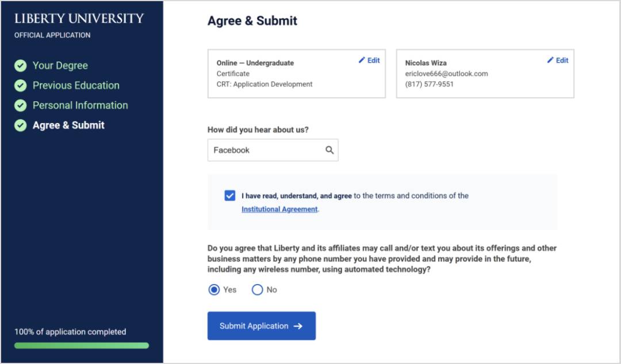Open the Previous Education step
The width and height of the screenshot is (621, 364).
point(76,86)
